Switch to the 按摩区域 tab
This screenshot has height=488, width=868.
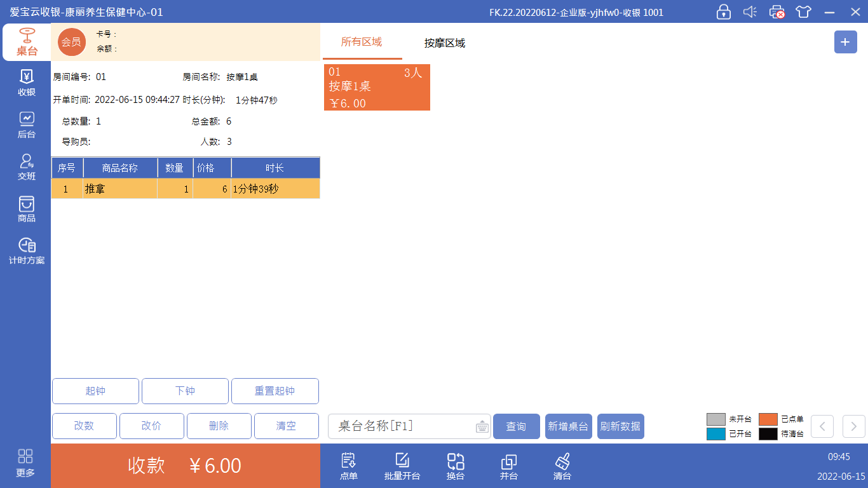tap(445, 43)
